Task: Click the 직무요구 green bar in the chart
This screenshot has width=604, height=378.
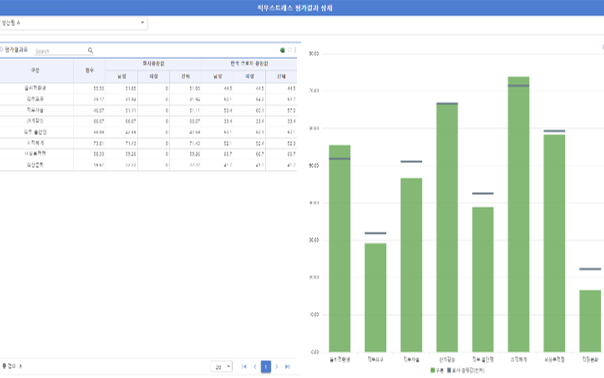Action: pos(376,297)
